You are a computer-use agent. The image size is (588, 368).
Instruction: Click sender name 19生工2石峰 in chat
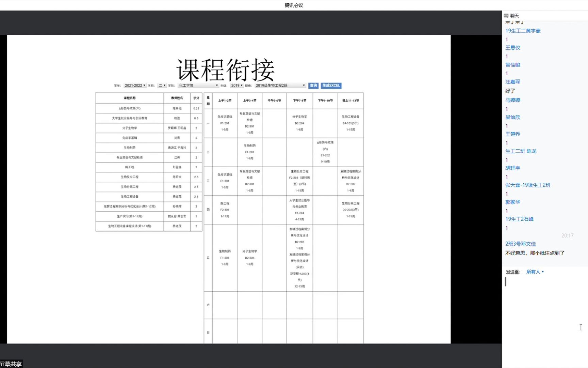519,219
